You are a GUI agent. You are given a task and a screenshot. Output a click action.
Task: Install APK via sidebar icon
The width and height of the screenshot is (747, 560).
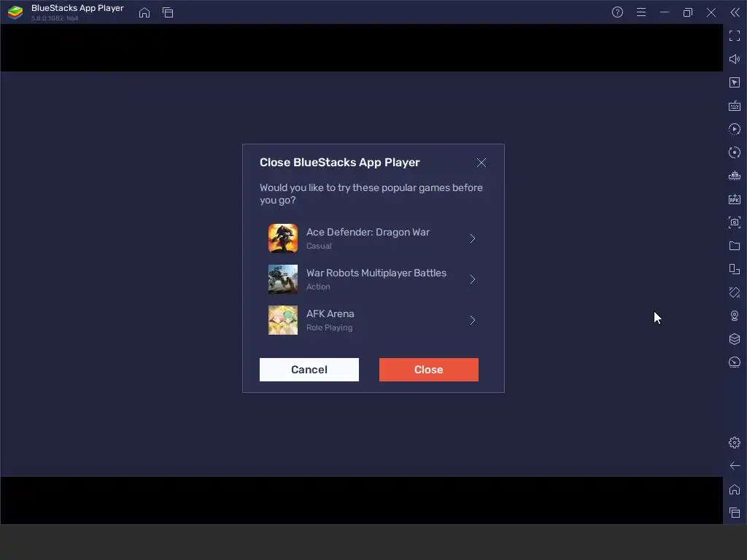[735, 199]
